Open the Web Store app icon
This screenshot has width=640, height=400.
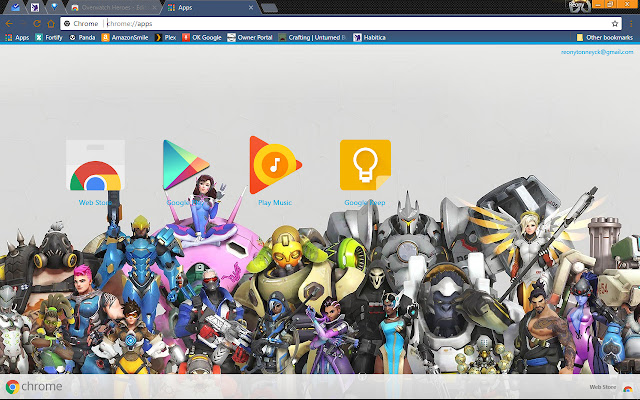95,165
